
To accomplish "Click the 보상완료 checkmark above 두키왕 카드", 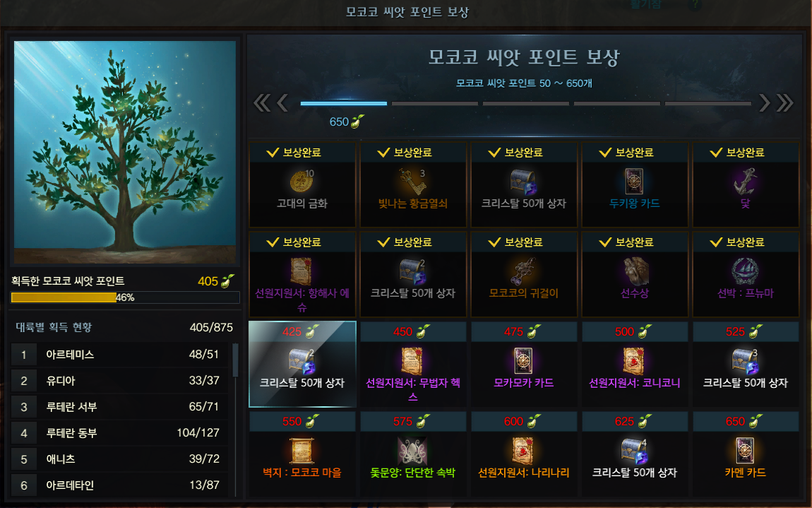I will click(x=605, y=153).
